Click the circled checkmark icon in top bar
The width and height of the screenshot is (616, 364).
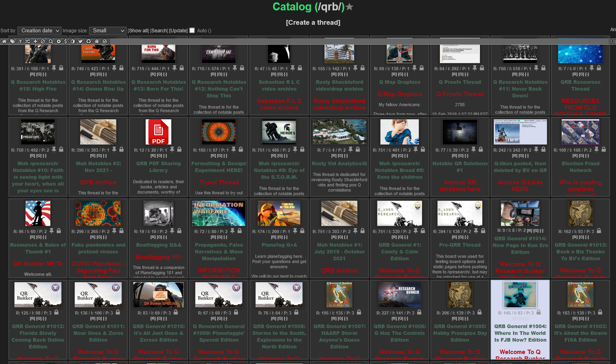105,42
